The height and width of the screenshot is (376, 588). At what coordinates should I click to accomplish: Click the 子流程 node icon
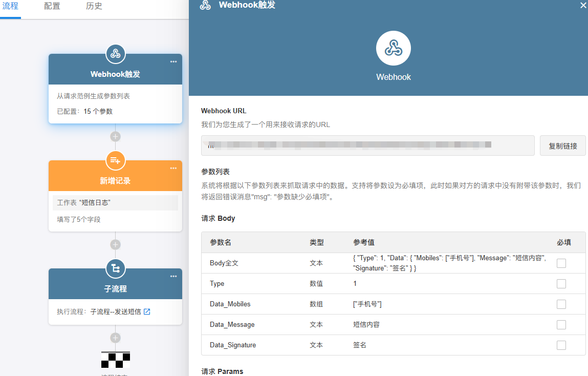point(116,268)
